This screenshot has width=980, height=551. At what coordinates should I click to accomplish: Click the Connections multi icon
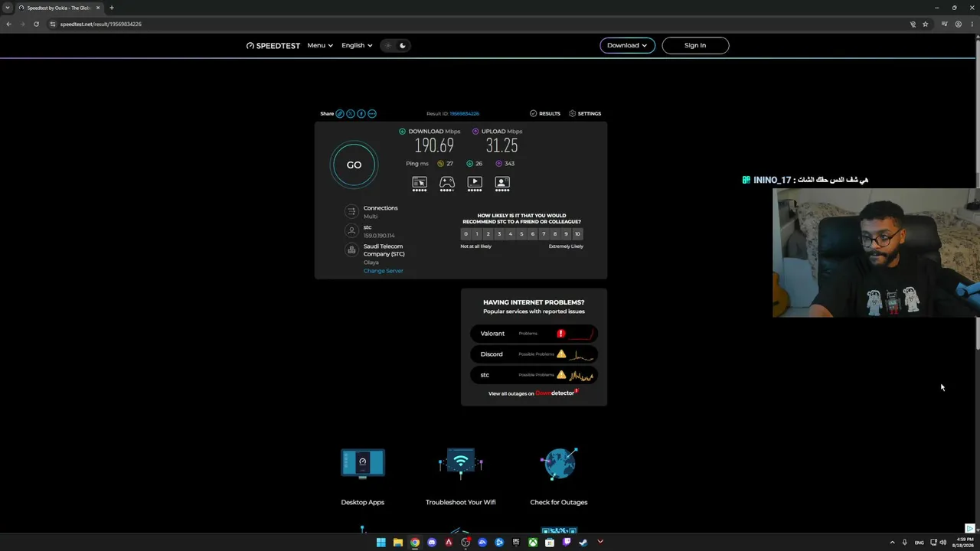pos(351,211)
